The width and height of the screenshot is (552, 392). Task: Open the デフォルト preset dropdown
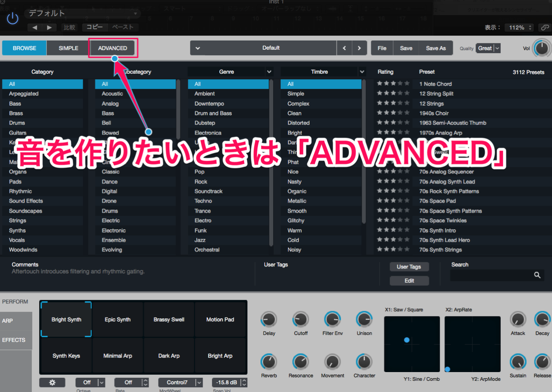click(x=83, y=13)
